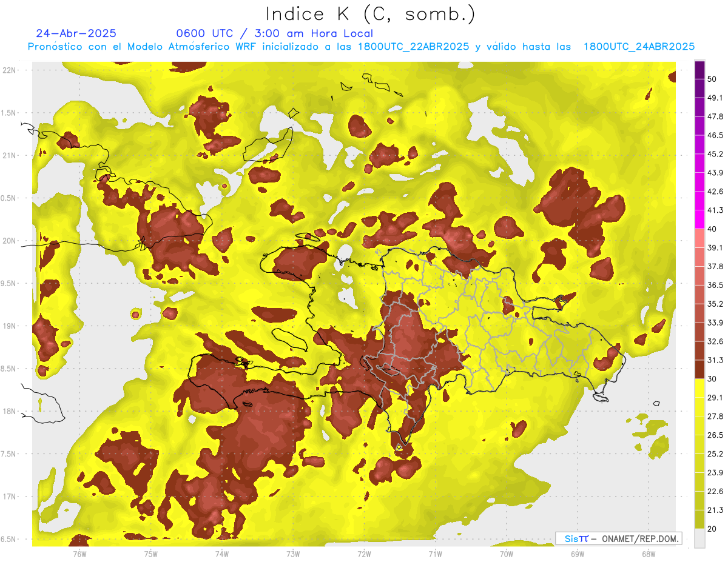Click the '76W' longitude label
728x562 pixels.
pos(79,554)
